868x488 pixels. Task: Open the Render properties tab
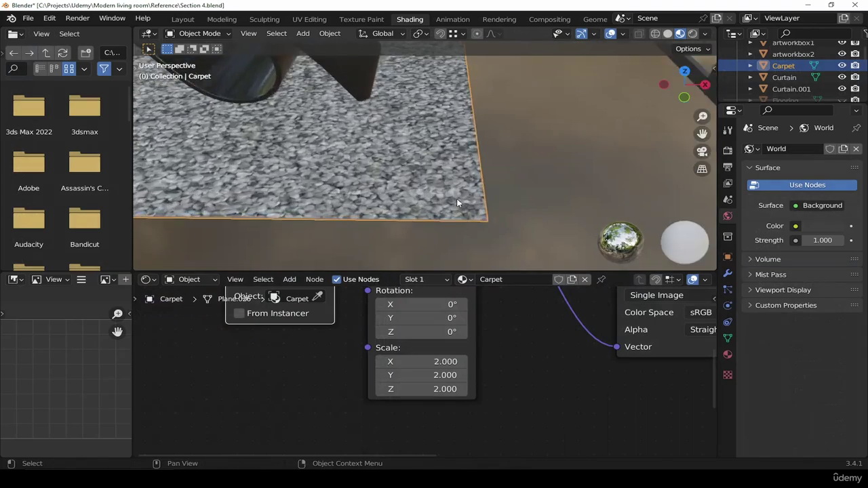click(x=728, y=150)
